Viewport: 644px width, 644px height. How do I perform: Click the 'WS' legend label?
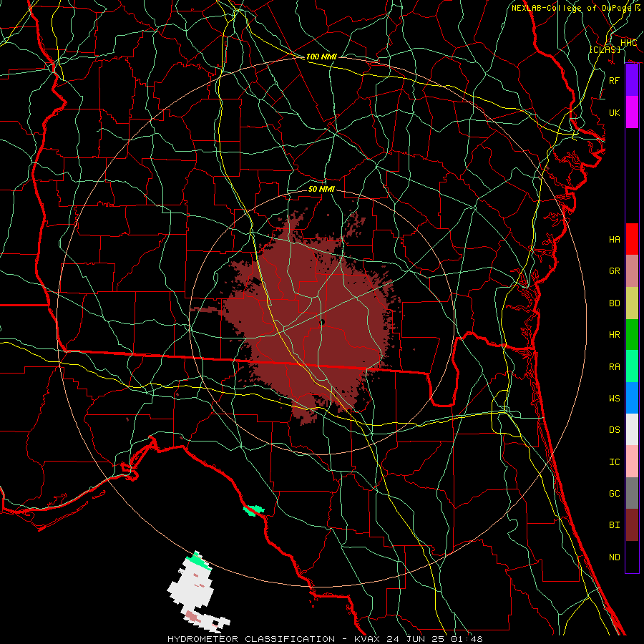[615, 399]
